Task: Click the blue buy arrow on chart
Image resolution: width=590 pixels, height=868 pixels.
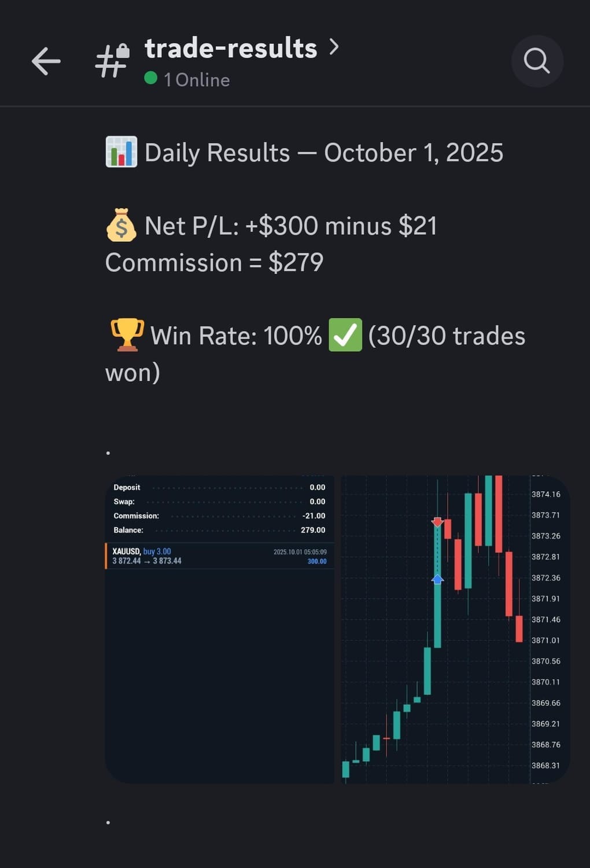Action: 437,578
